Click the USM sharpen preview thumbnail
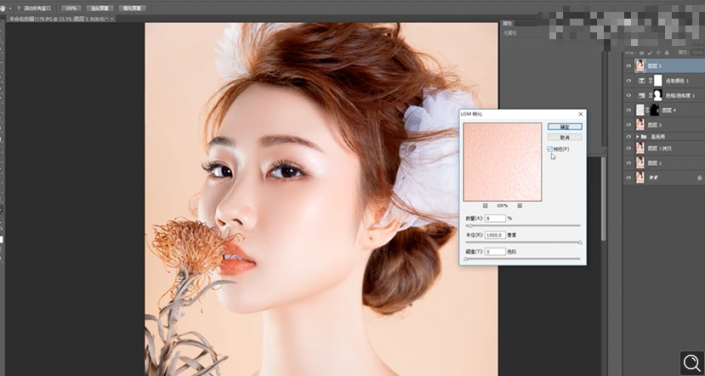 pos(502,162)
